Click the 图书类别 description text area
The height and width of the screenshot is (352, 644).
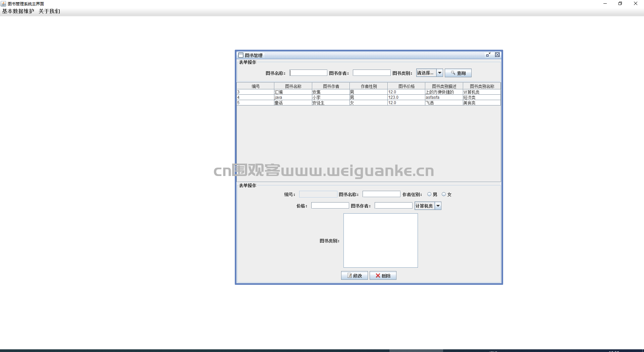coord(381,240)
